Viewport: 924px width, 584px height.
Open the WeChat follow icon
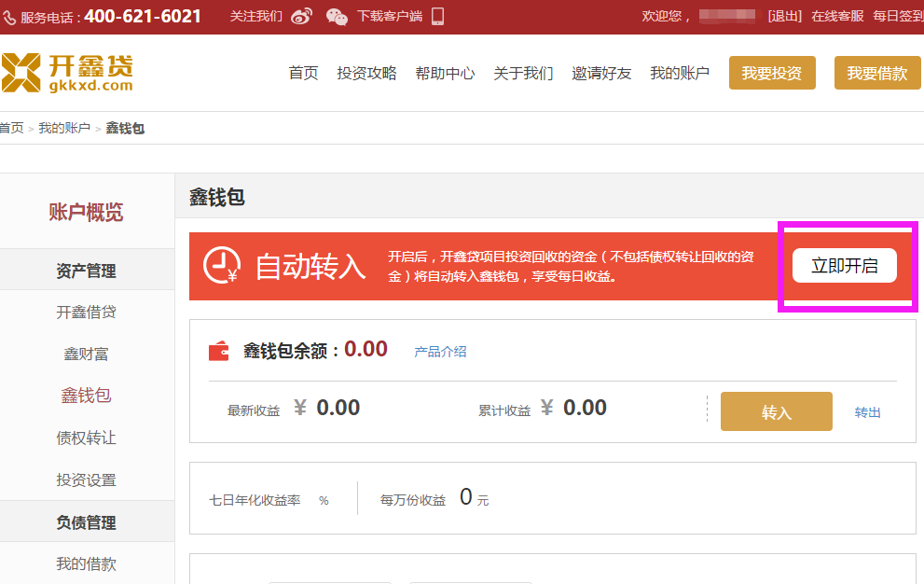point(337,17)
